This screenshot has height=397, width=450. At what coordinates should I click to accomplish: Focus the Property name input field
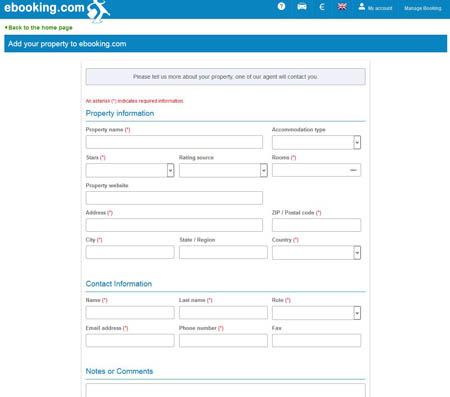[x=174, y=142]
